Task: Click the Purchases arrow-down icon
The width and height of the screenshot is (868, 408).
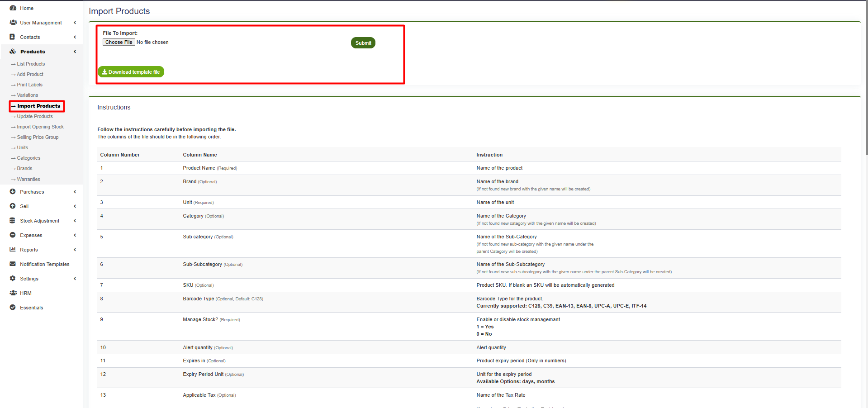Action: tap(13, 192)
